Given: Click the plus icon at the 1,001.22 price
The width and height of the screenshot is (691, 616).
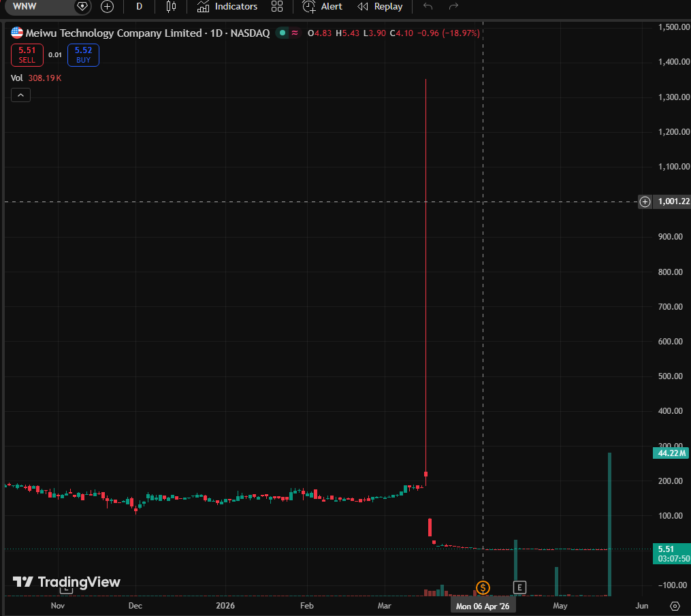Looking at the screenshot, I should tap(645, 201).
